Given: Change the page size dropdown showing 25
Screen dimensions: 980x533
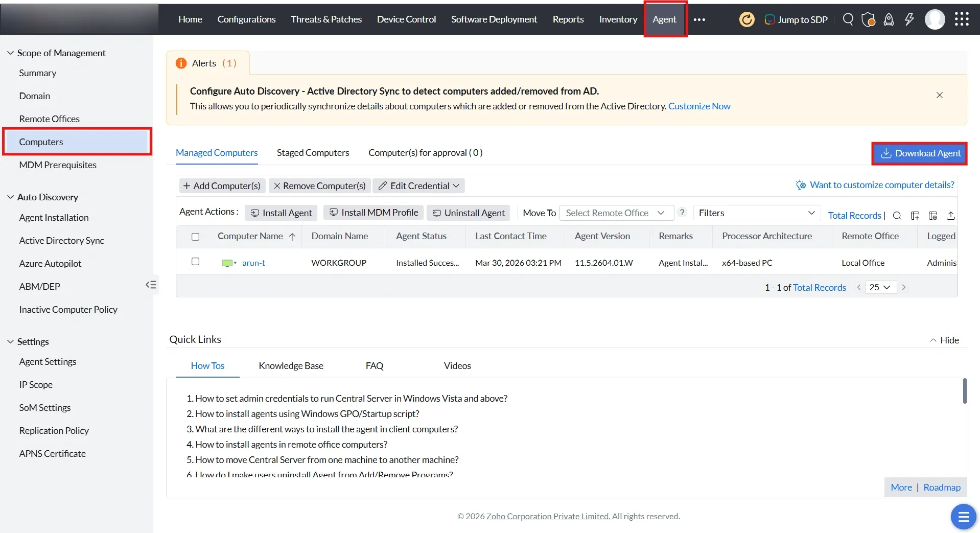Looking at the screenshot, I should [x=881, y=287].
